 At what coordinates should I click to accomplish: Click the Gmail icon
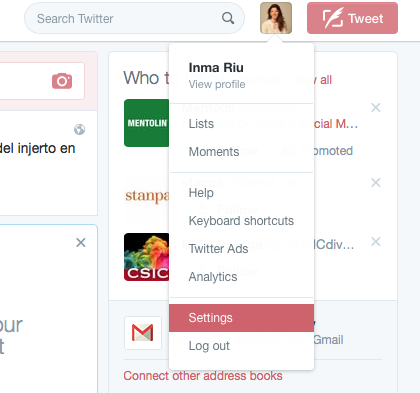point(143,333)
